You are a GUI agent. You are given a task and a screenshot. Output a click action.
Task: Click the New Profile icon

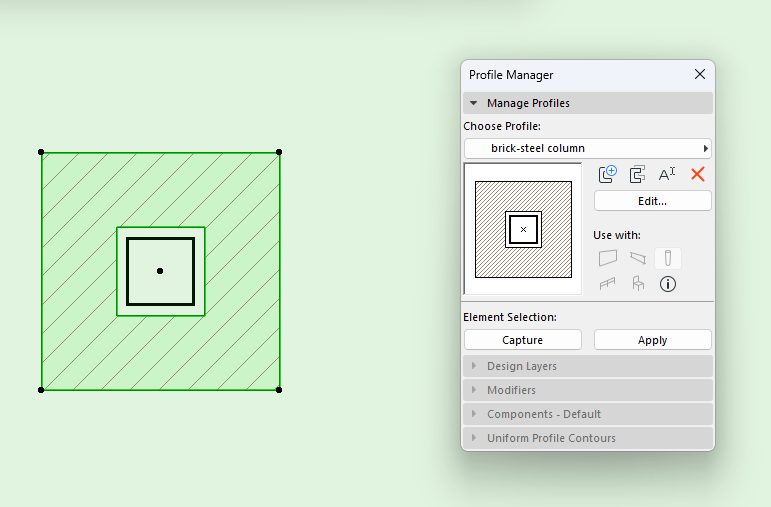(608, 174)
